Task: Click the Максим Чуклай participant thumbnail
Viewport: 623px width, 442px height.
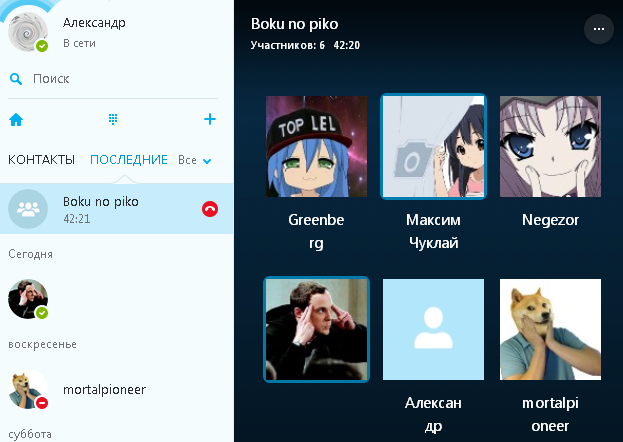Action: [433, 146]
